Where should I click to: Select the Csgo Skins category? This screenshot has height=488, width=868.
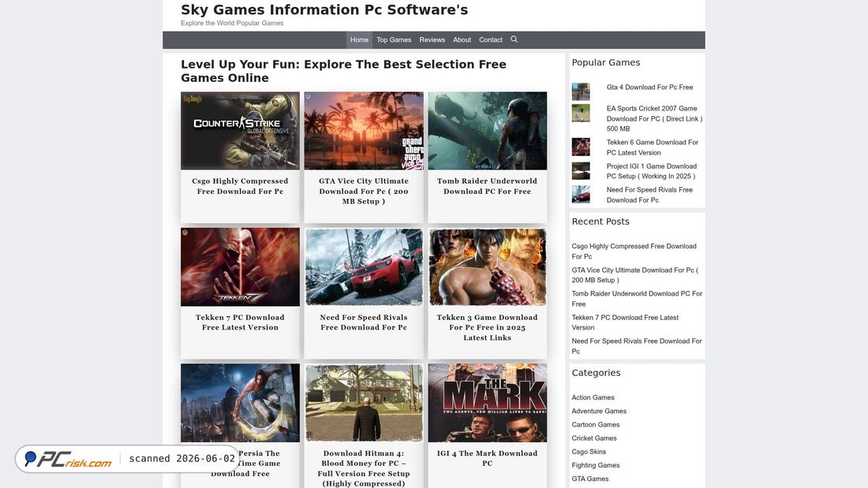[x=589, y=452]
